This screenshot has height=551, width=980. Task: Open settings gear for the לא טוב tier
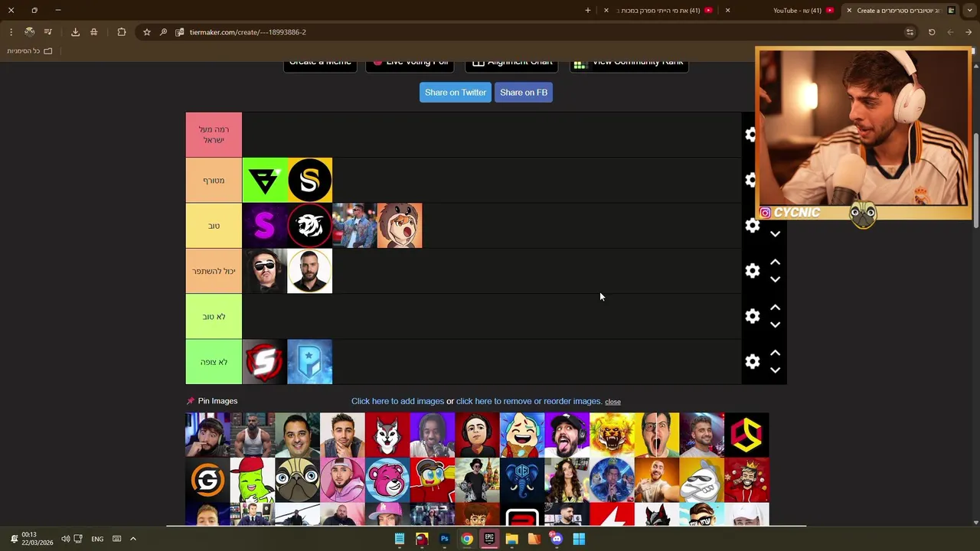tap(752, 316)
